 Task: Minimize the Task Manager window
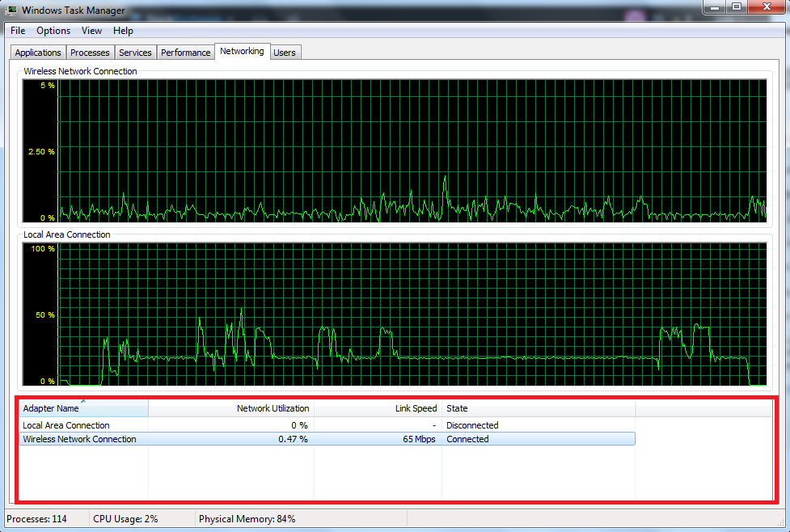715,7
